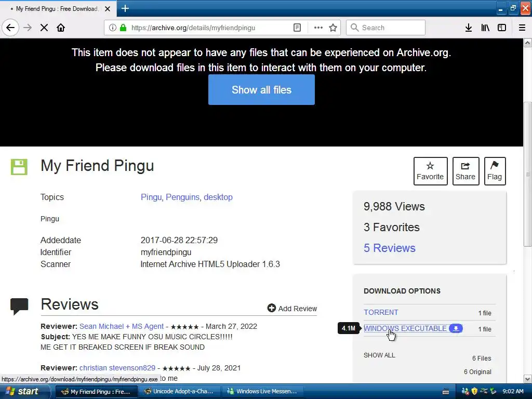Click the Forward navigation arrow
Viewport: 532px width, 399px height.
tap(28, 28)
